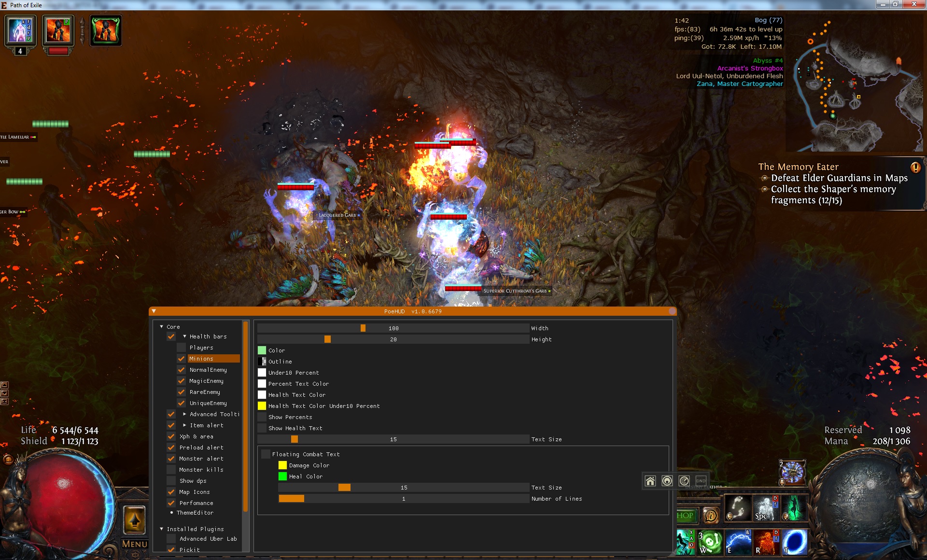The image size is (927, 560).
Task: Click the Path of Exile title bar icon
Action: [4, 5]
